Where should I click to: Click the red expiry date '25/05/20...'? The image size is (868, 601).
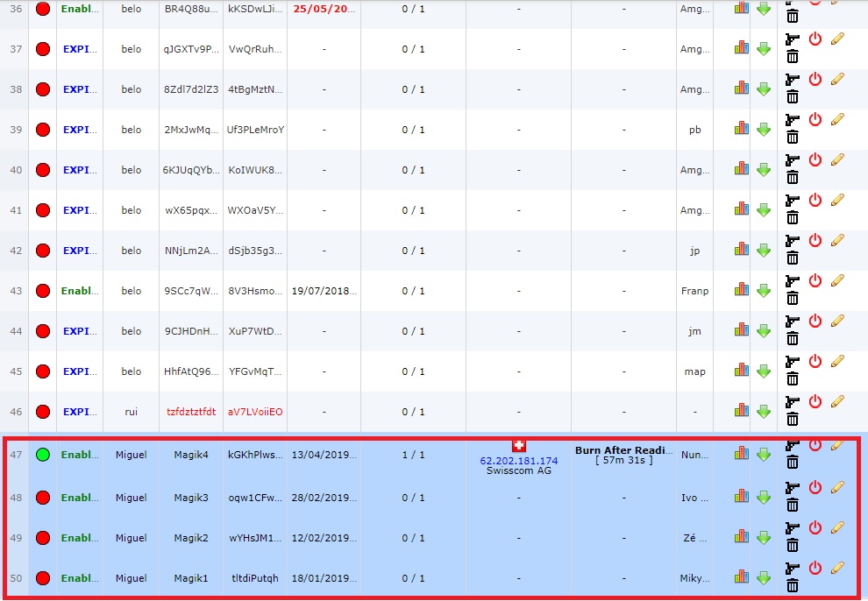[324, 9]
